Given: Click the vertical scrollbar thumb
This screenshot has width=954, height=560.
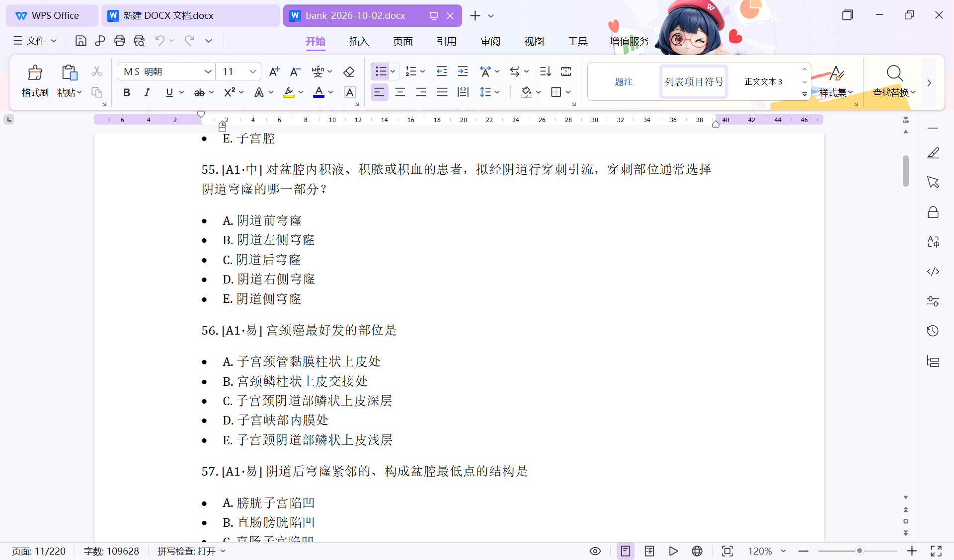Looking at the screenshot, I should pyautogui.click(x=905, y=171).
